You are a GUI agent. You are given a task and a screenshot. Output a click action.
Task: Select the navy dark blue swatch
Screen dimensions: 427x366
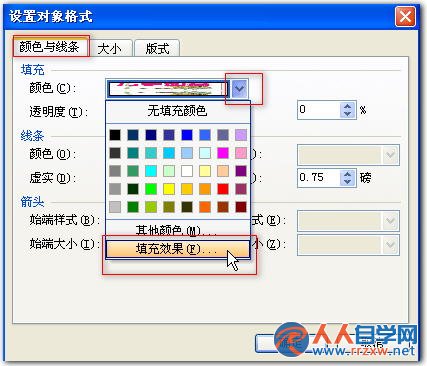151,135
